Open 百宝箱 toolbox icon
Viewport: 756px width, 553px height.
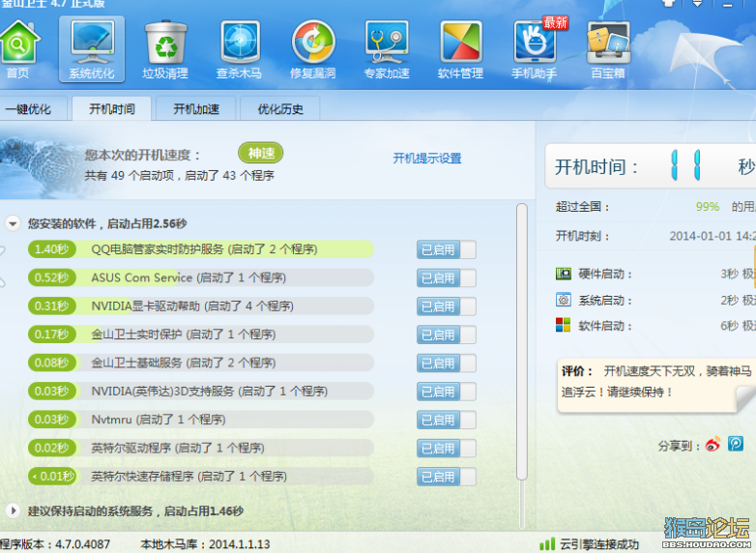pos(608,48)
